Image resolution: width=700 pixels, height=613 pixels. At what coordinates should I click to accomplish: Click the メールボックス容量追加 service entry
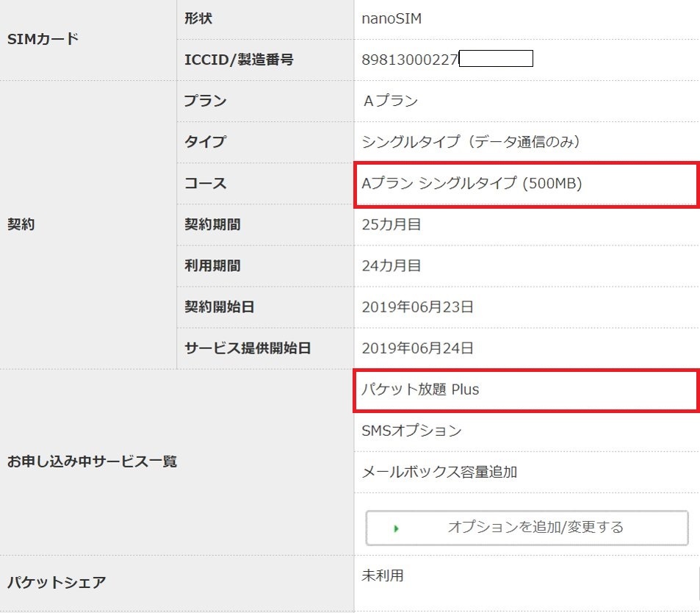tap(439, 472)
